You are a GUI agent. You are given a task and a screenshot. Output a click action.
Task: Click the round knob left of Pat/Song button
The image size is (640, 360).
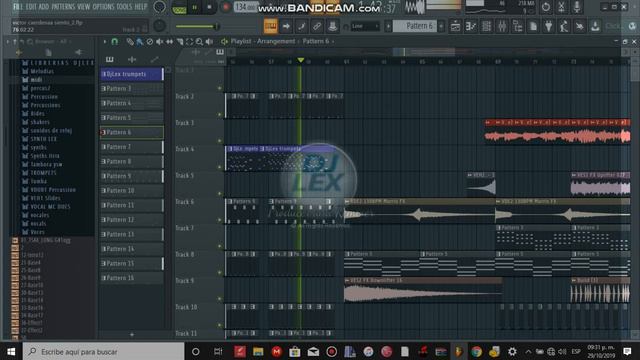[x=160, y=7]
